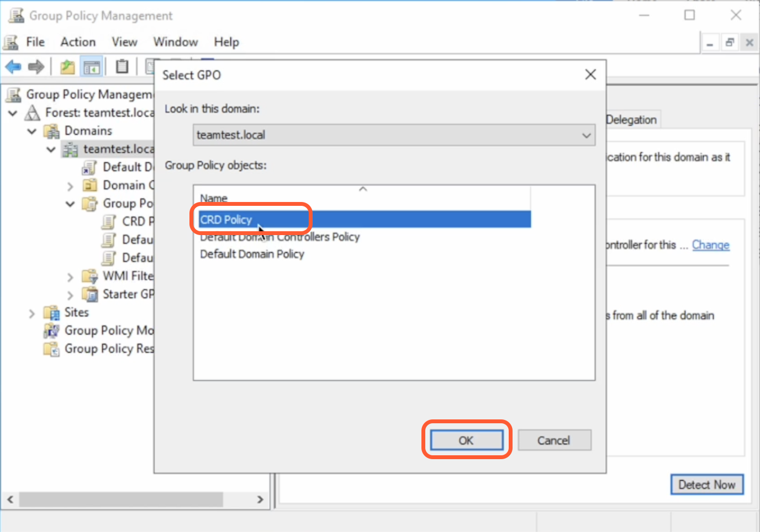The width and height of the screenshot is (760, 532).
Task: Cancel the Select GPO dialog
Action: (x=553, y=440)
